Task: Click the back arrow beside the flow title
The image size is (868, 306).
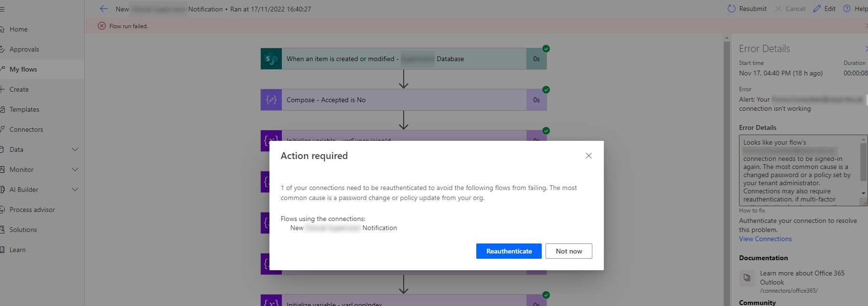Action: pyautogui.click(x=104, y=9)
